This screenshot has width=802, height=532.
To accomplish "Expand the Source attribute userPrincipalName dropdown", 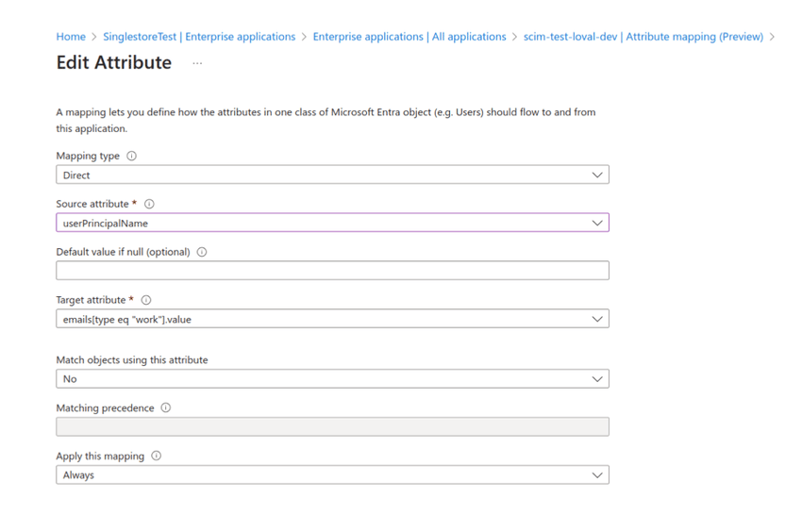I will (332, 224).
